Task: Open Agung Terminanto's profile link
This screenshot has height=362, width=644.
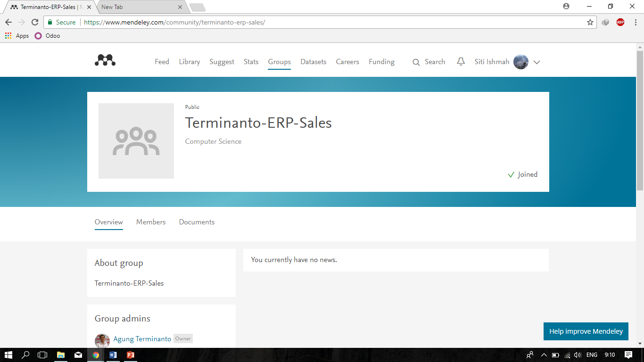Action: tap(142, 339)
